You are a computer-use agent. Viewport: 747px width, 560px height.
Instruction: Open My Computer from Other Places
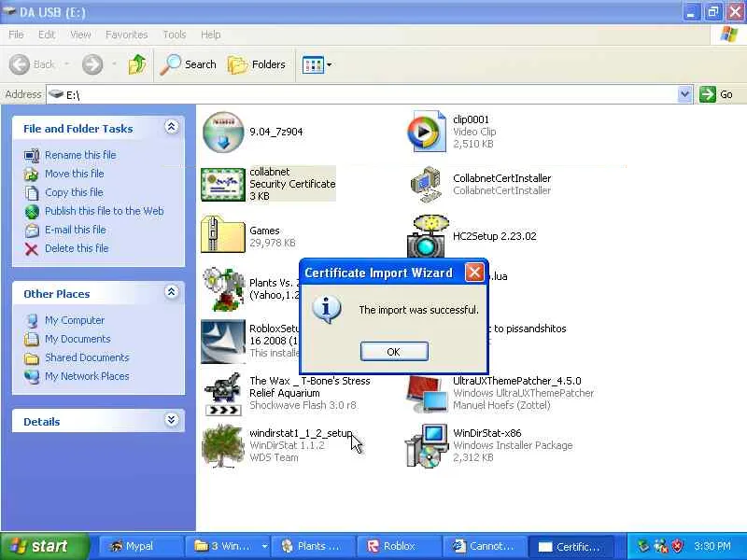pyautogui.click(x=75, y=320)
